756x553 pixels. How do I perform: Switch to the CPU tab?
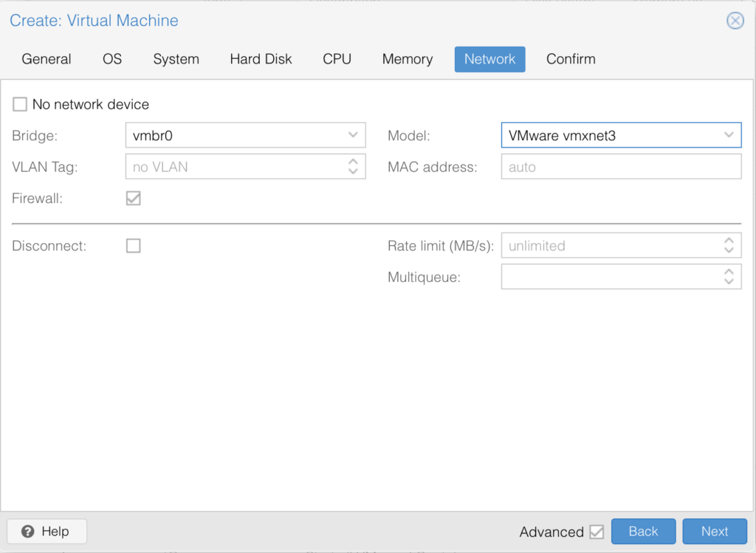[337, 59]
